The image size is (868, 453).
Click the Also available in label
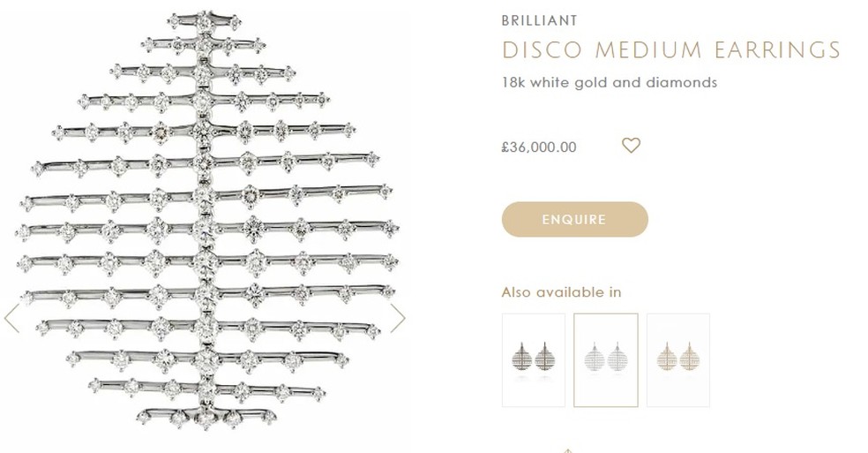(x=561, y=292)
